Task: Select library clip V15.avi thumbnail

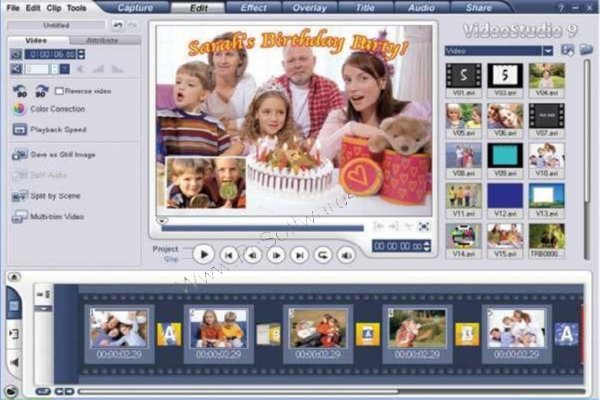Action: [x=505, y=236]
